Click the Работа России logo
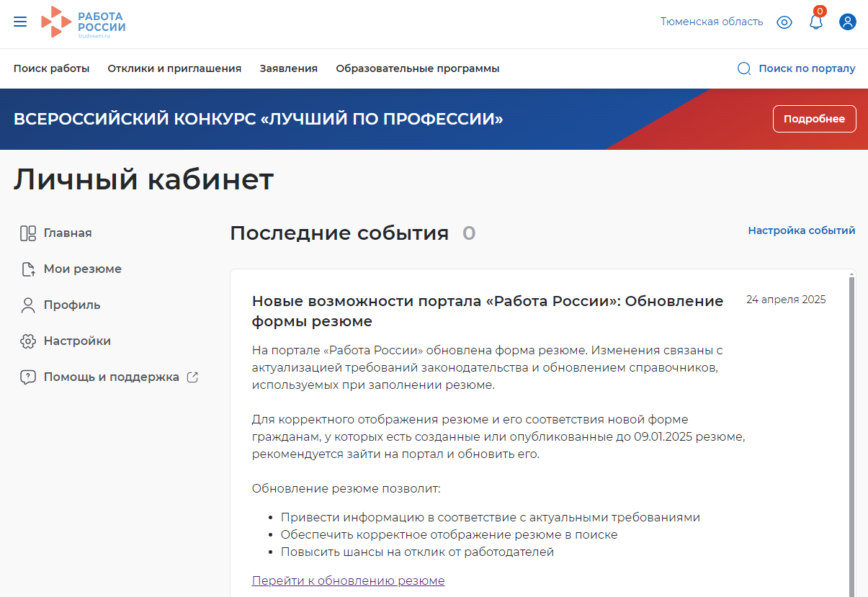The width and height of the screenshot is (868, 597). 84,22
